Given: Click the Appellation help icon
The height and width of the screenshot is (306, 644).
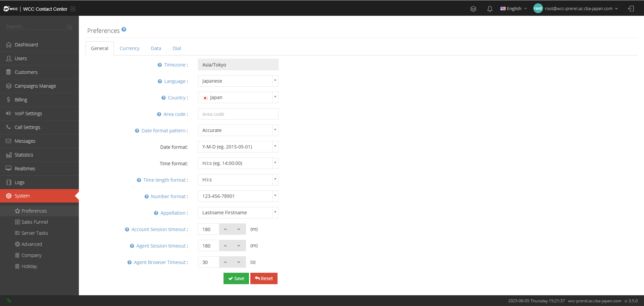Looking at the screenshot, I should pyautogui.click(x=156, y=213).
